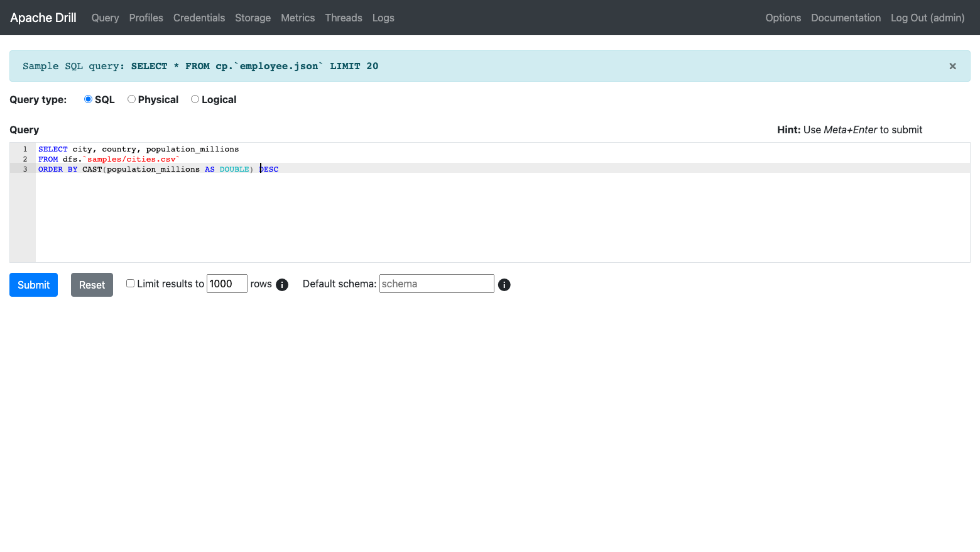The image size is (980, 552).
Task: Select the SQL query type
Action: tap(88, 99)
